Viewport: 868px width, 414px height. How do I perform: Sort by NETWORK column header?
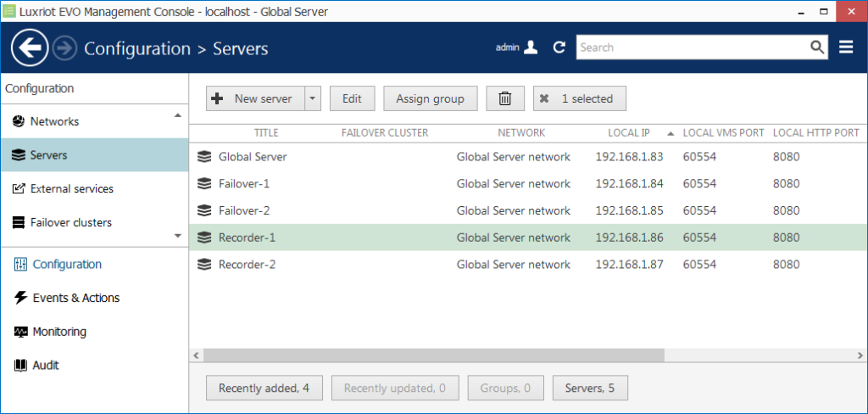coord(521,133)
